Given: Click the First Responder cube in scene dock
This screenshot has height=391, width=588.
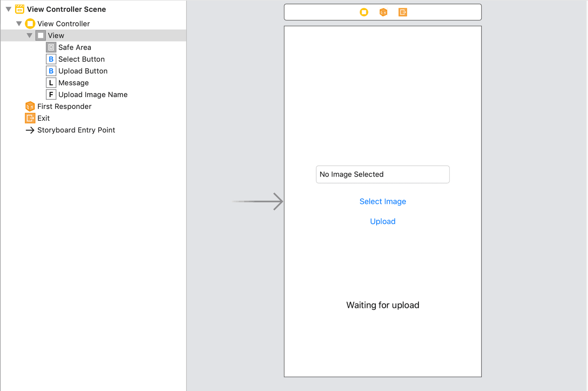Looking at the screenshot, I should point(383,12).
